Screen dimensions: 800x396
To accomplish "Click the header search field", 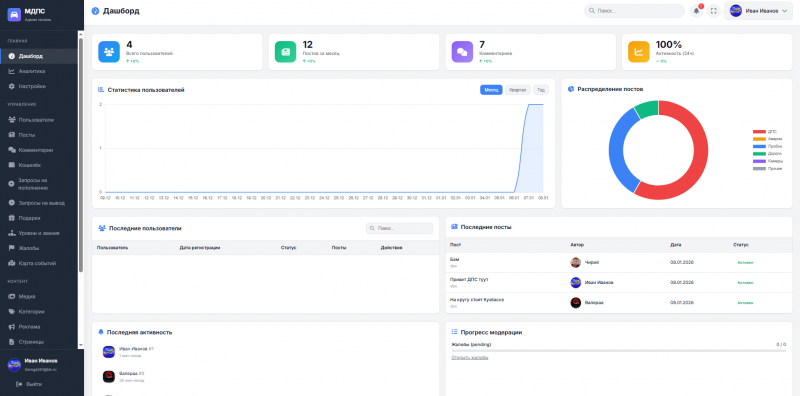I will tap(634, 11).
